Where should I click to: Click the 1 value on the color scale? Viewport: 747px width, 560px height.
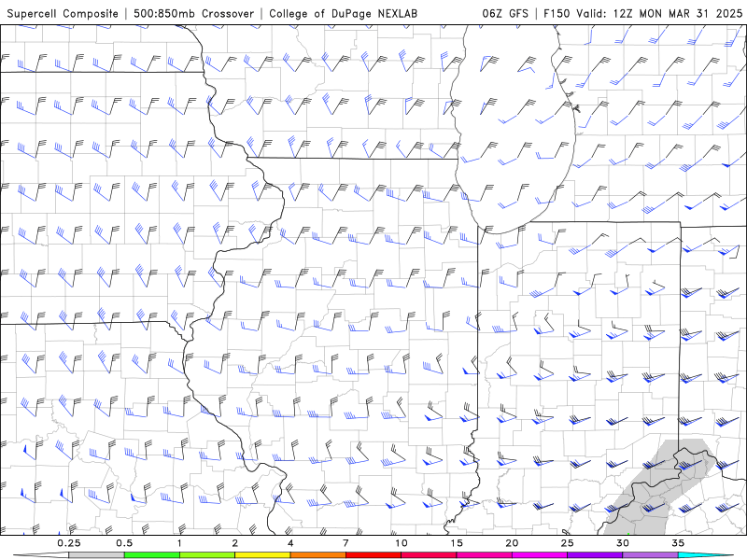[179, 543]
